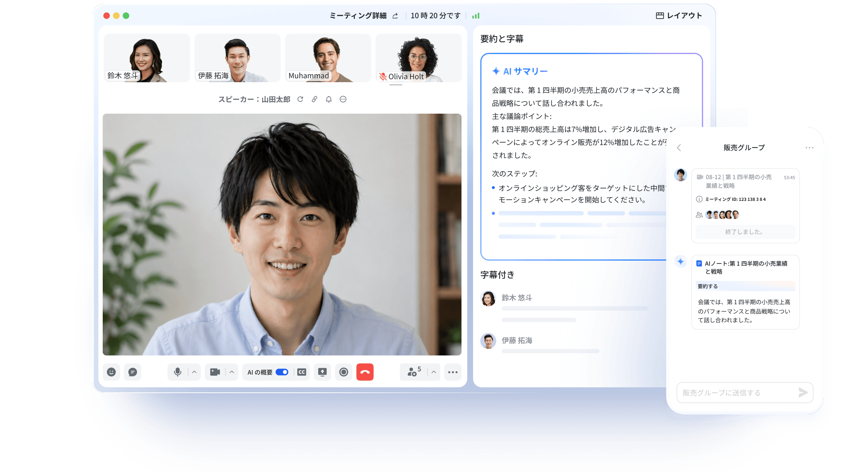868x472 pixels.
Task: Open the chat bubble icon
Action: [x=133, y=372]
